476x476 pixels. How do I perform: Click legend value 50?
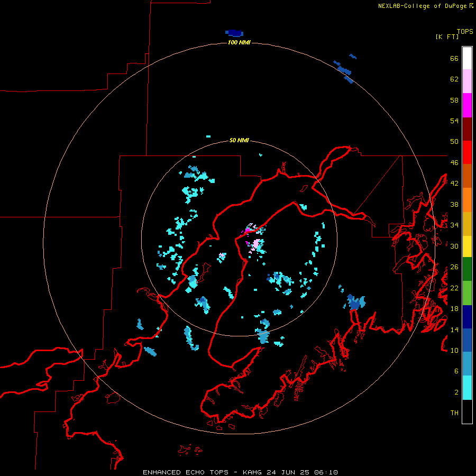pyautogui.click(x=454, y=141)
